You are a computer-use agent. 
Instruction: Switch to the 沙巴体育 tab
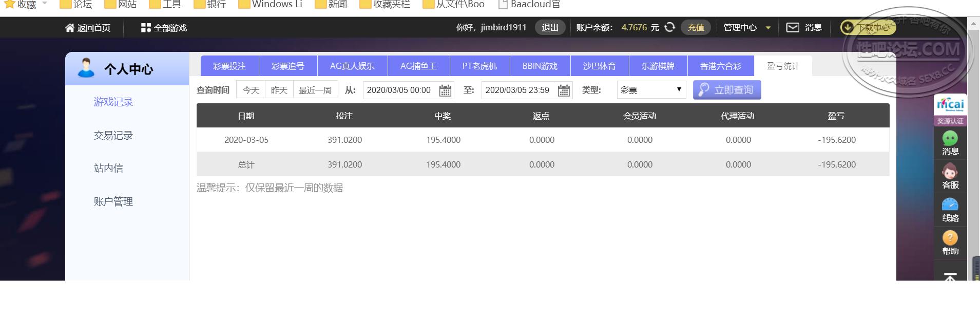click(600, 66)
